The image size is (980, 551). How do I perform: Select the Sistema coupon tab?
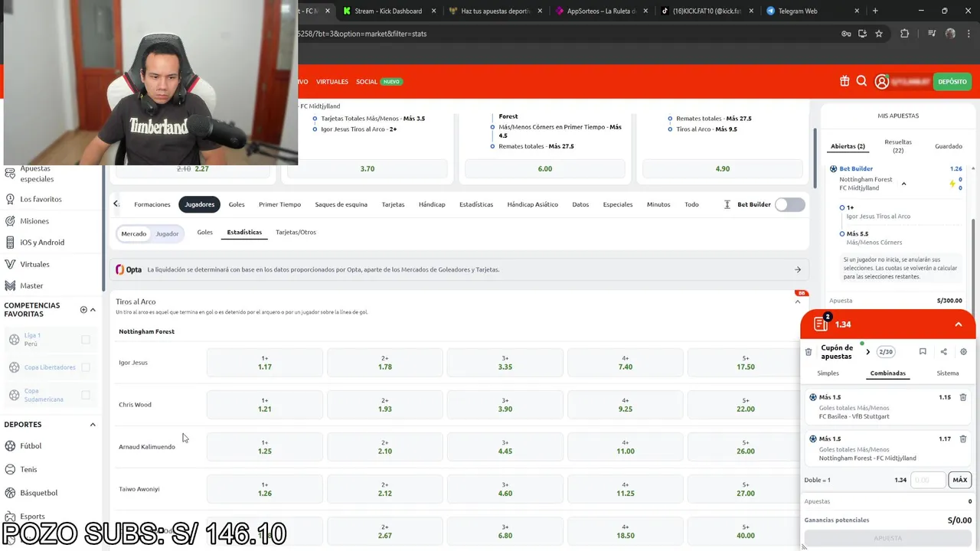click(x=948, y=373)
